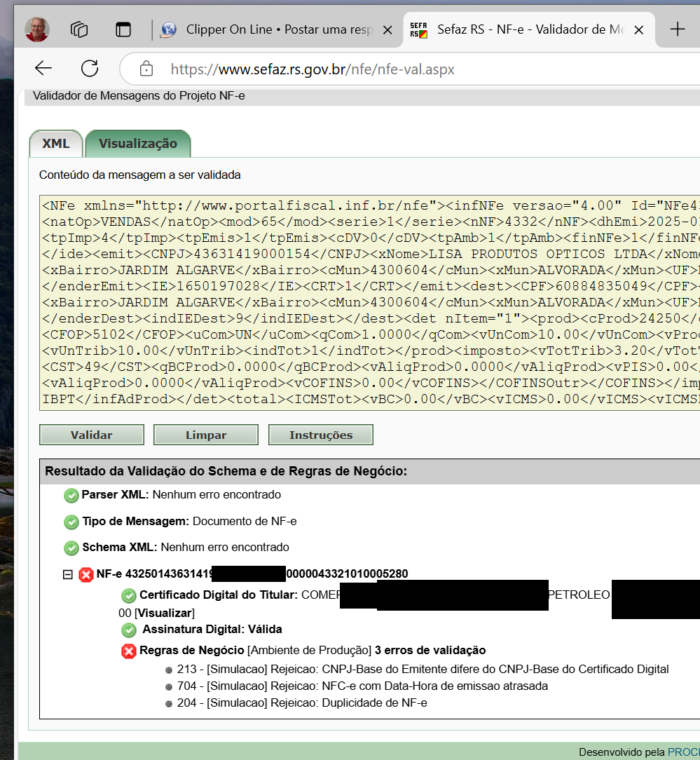Click the Sefaz RS favicon on tab
Image resolution: width=700 pixels, height=760 pixels.
(418, 30)
